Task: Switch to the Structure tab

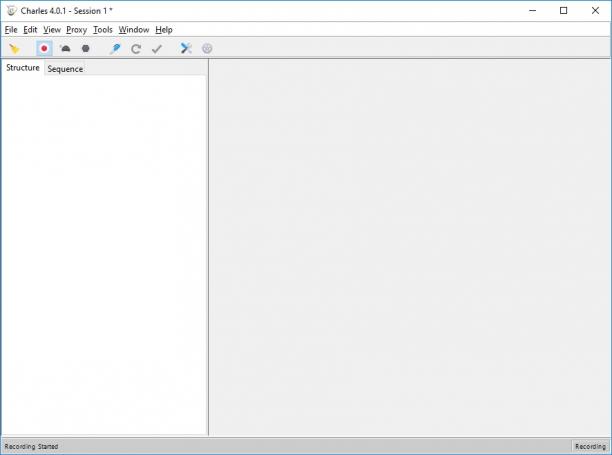Action: (x=23, y=68)
